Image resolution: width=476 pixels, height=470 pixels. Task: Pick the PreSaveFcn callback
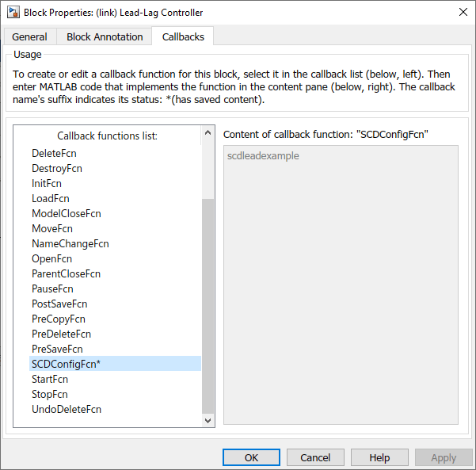(57, 349)
